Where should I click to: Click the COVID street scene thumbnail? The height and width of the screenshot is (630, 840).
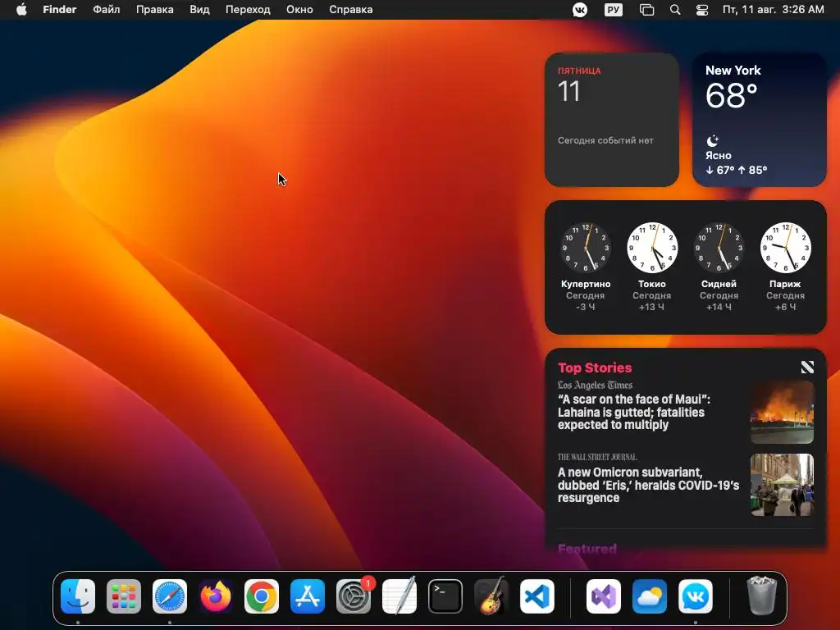[x=782, y=485]
